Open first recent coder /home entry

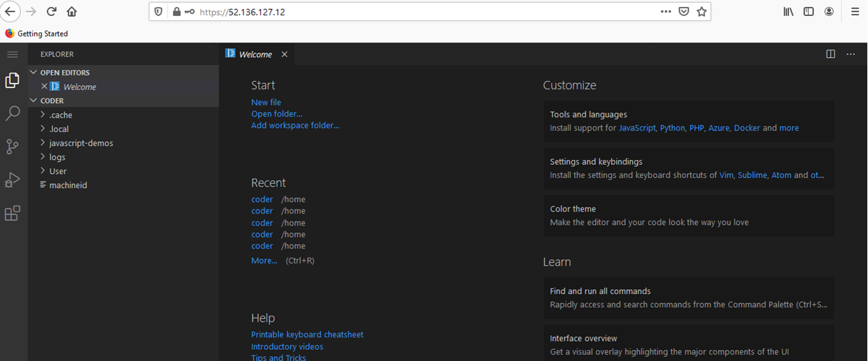pos(262,199)
